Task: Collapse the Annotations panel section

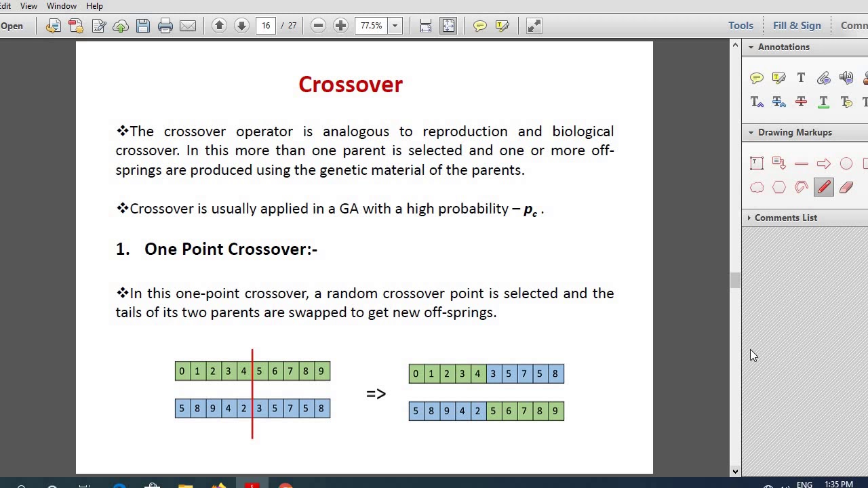Action: coord(751,47)
